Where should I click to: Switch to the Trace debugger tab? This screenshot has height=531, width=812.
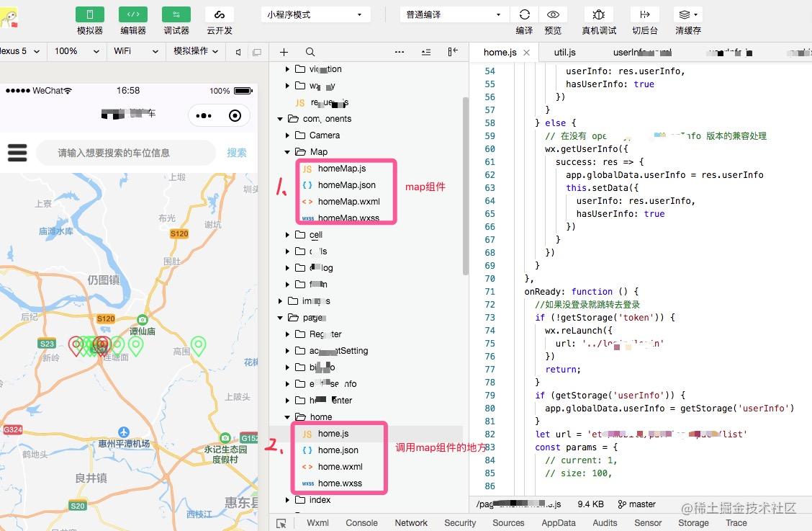click(x=736, y=522)
